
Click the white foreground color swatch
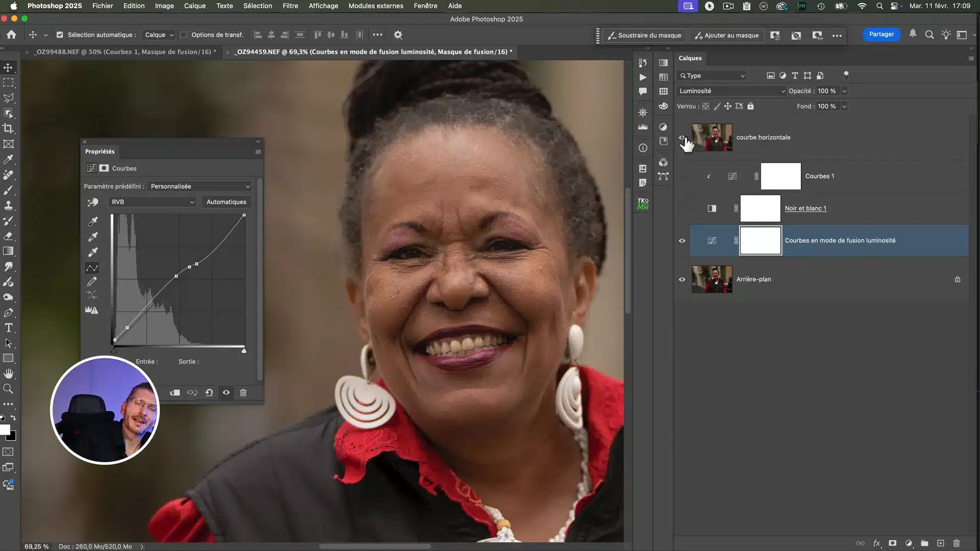pyautogui.click(x=5, y=430)
